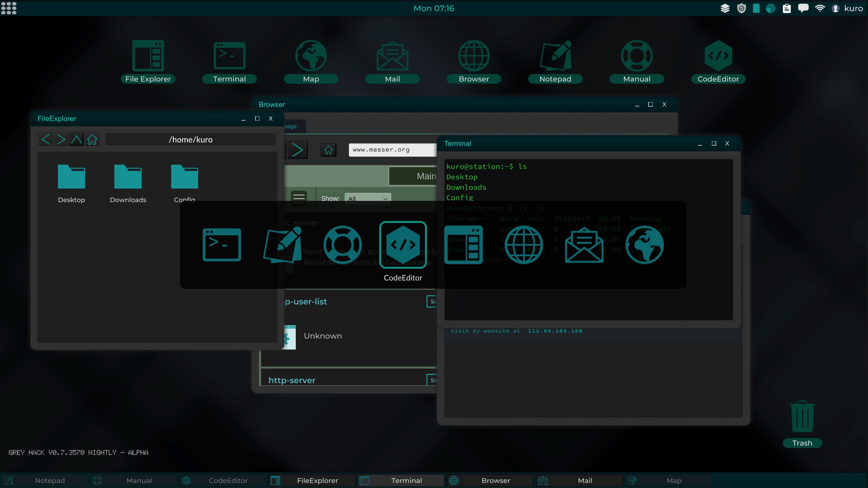Go up one directory in FileExplorer
Image resolution: width=868 pixels, height=488 pixels.
point(76,139)
